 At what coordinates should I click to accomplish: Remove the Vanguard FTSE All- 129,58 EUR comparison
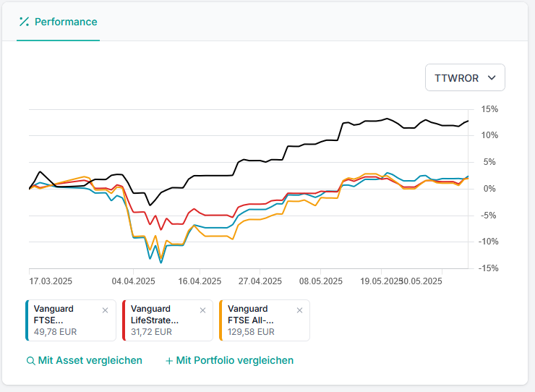click(299, 310)
